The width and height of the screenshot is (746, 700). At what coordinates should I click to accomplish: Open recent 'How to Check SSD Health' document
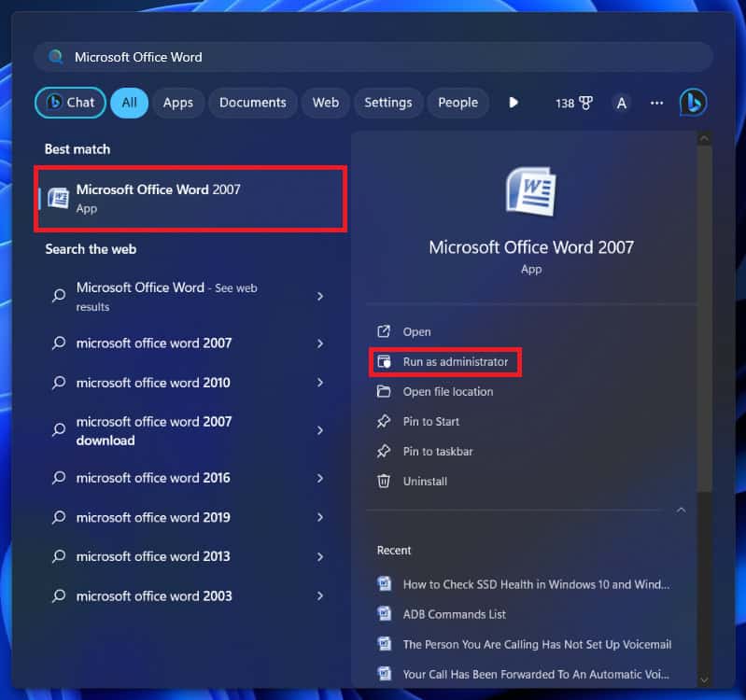pos(536,584)
